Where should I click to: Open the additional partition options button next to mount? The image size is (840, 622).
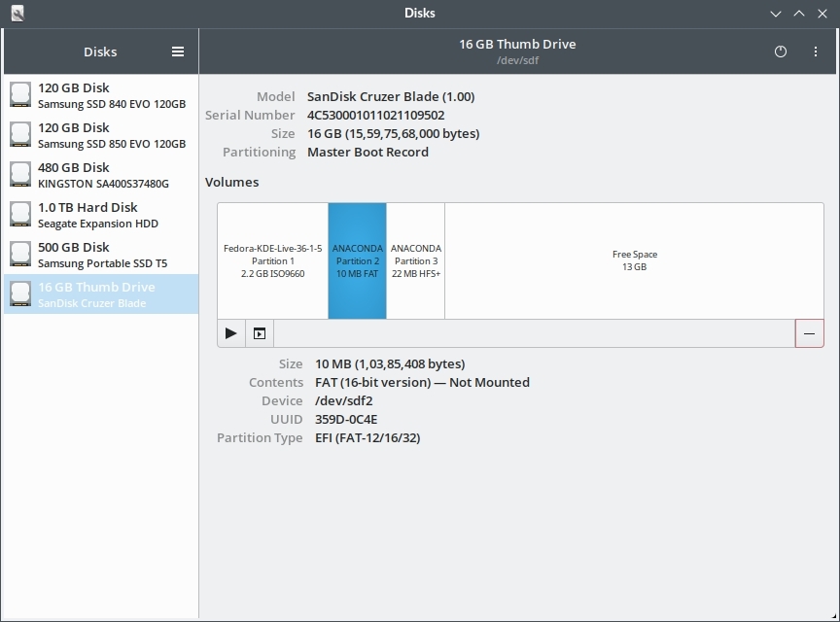(x=260, y=333)
